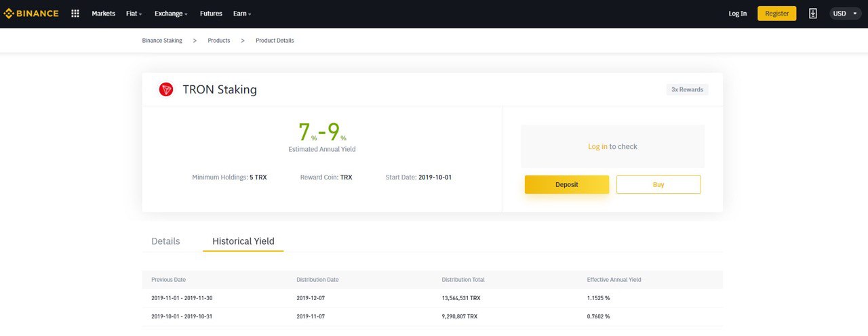Click the Estimated Annual Yield label
Viewport: 868px width, 336px height.
pyautogui.click(x=322, y=149)
